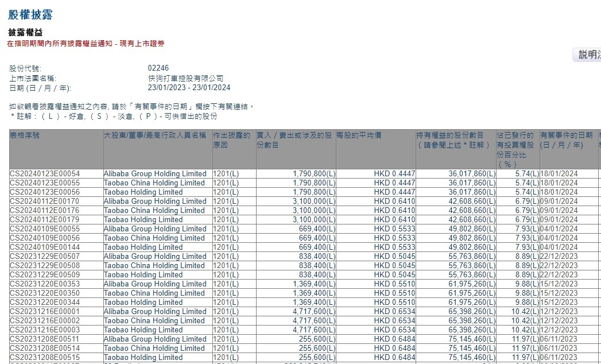Open event date 22/12/2023 link in row CS20231229E00508
Image resolution: width=601 pixels, height=364 pixels.
click(x=559, y=266)
